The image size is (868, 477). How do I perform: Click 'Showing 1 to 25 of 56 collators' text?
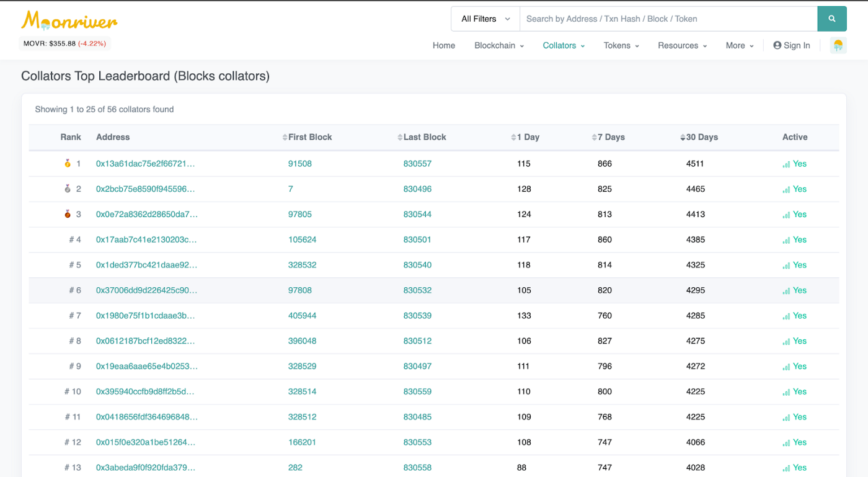point(104,109)
